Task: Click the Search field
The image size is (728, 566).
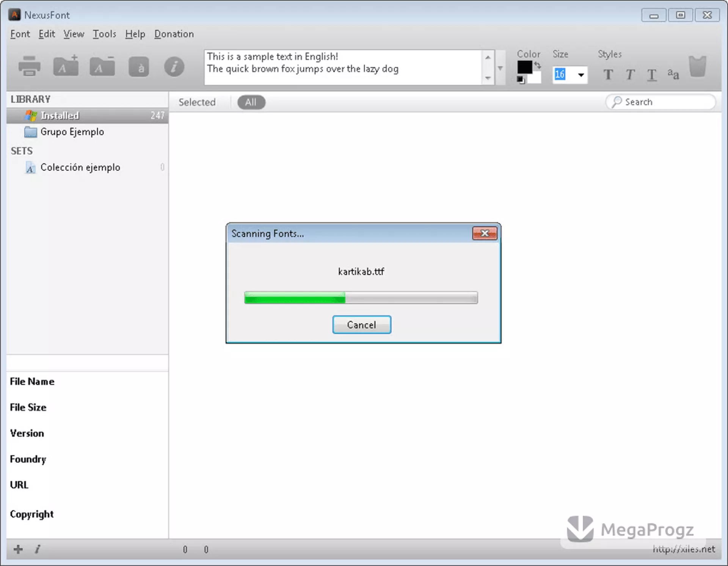Action: (661, 102)
